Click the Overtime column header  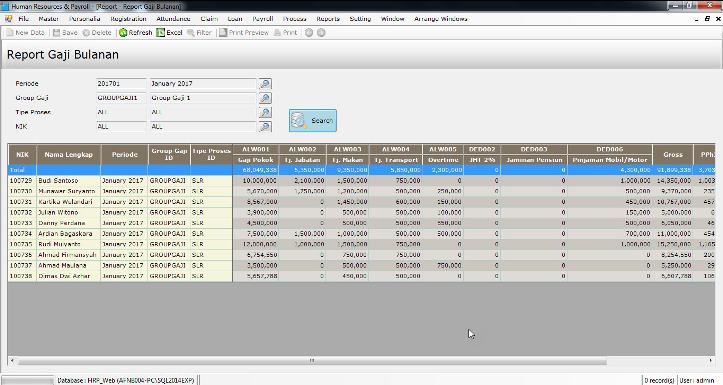click(x=443, y=160)
